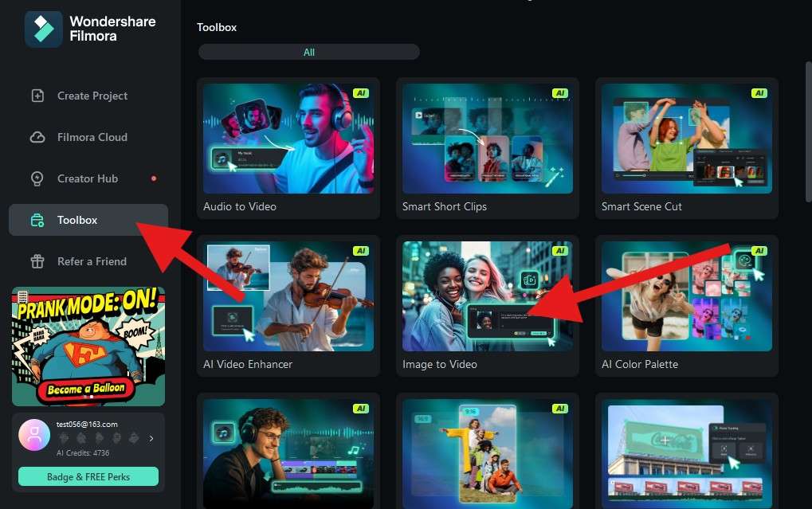The image size is (812, 509).
Task: Open the vertical group photo tool card
Action: (x=488, y=452)
